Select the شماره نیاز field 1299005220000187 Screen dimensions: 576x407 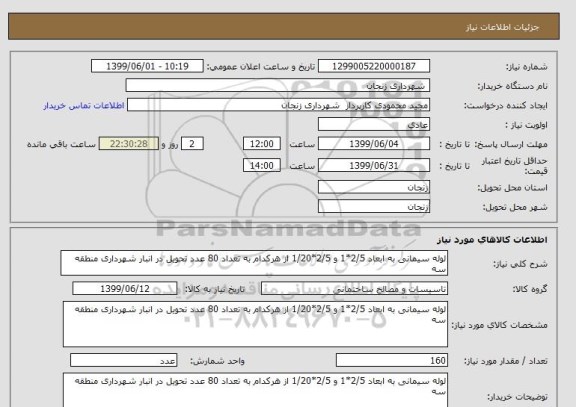(374, 66)
